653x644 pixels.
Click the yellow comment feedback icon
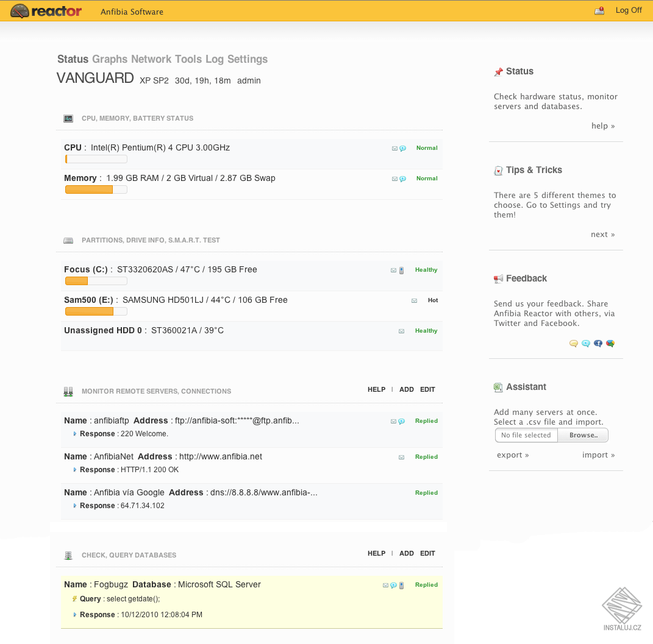coord(574,344)
